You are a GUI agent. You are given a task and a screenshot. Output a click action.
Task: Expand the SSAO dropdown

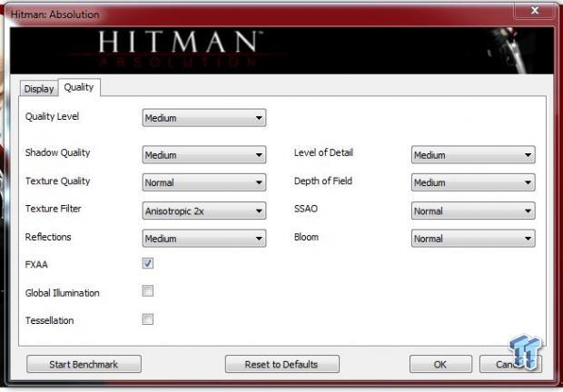pyautogui.click(x=473, y=211)
